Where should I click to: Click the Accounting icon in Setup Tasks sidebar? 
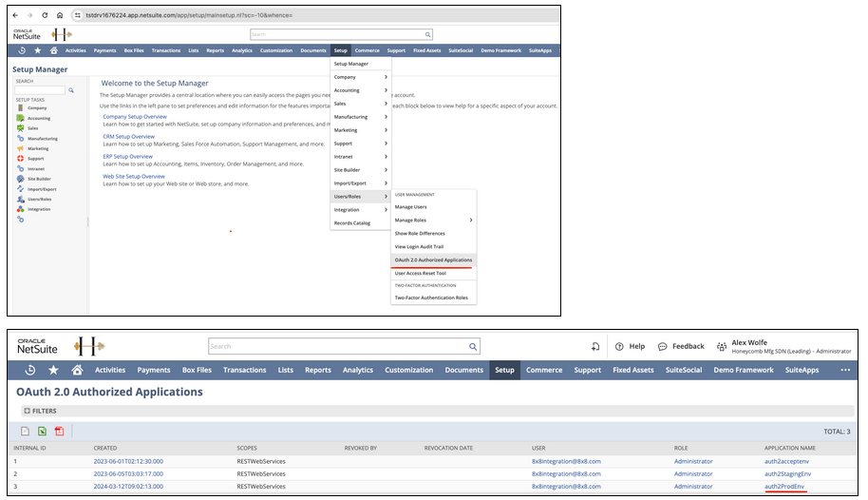(x=21, y=118)
